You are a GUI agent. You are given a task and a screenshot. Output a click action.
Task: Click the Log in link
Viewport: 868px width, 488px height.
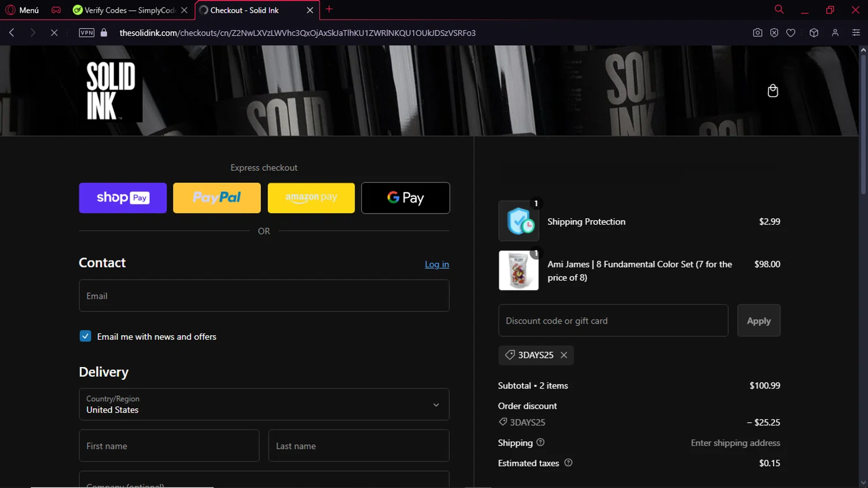tap(437, 265)
